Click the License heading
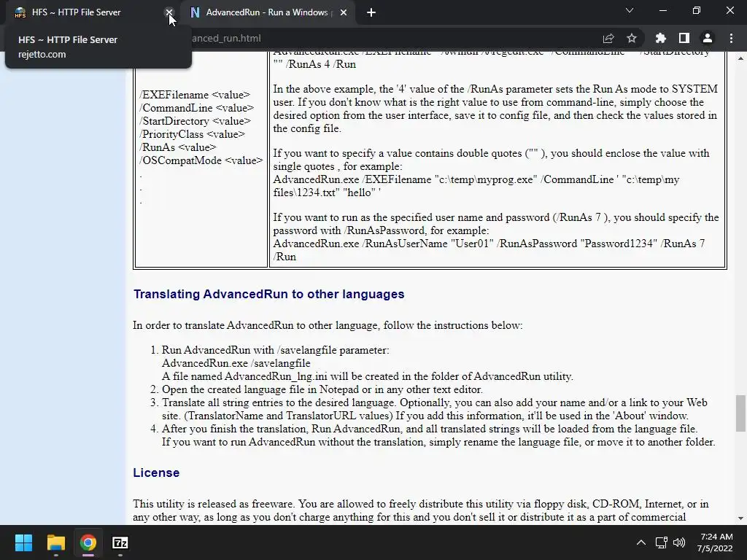This screenshot has height=560, width=747. pos(156,472)
